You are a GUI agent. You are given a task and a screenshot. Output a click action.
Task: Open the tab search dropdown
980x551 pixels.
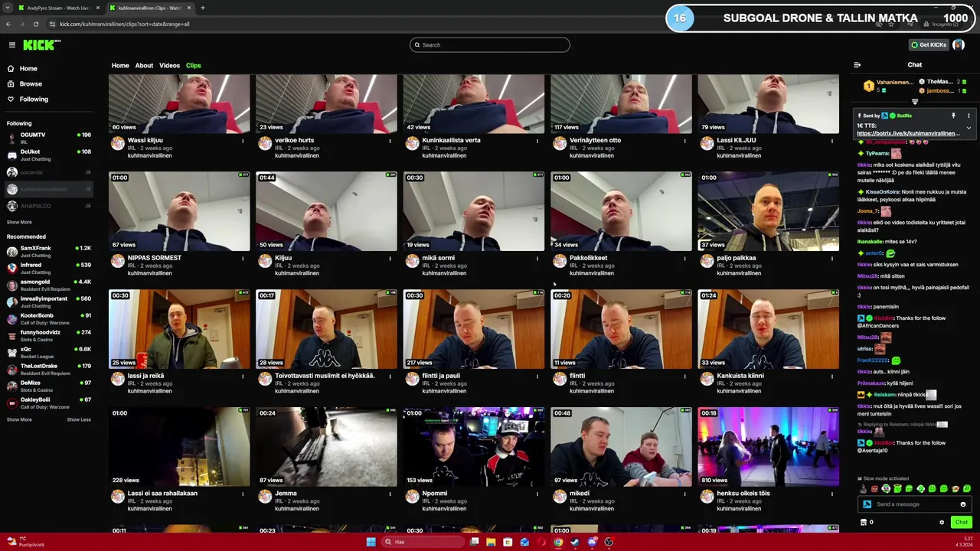tap(8, 8)
